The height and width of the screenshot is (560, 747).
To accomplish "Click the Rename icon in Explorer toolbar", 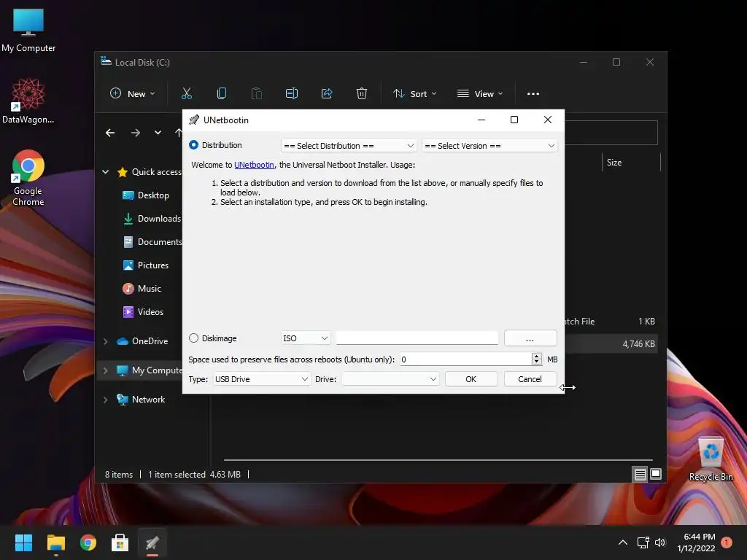I will 292,94.
